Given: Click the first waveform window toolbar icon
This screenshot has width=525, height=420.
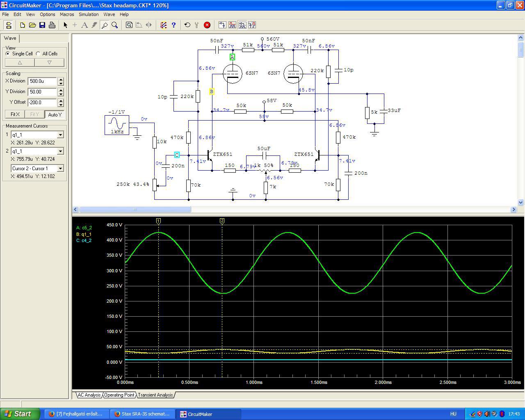Looking at the screenshot, I should pos(222,25).
